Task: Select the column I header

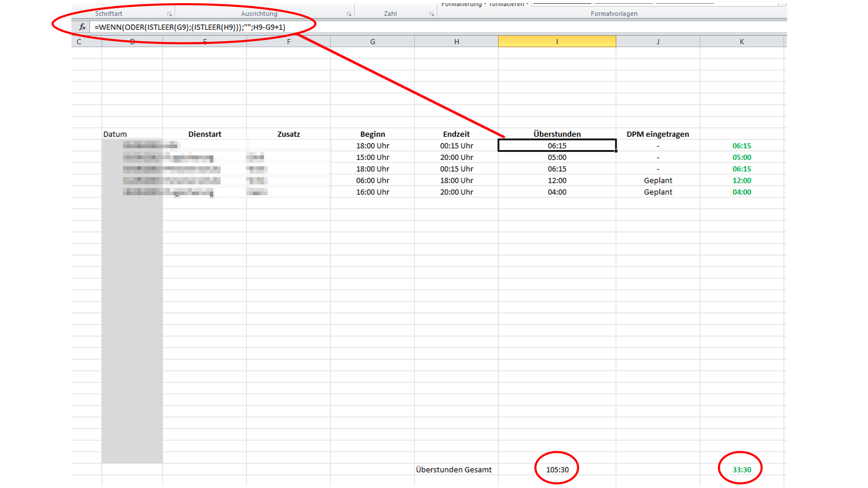Action: (557, 41)
